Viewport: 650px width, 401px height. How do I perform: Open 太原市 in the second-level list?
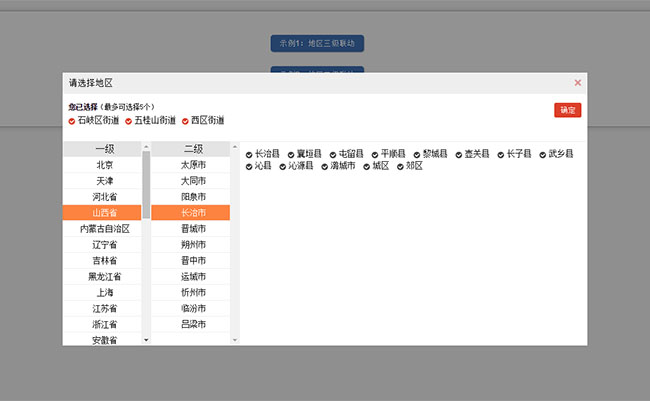point(193,165)
